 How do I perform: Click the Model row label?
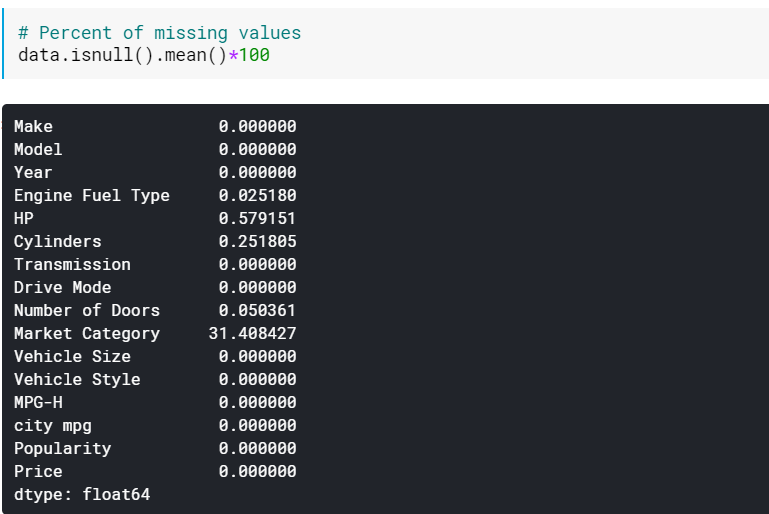pos(38,149)
